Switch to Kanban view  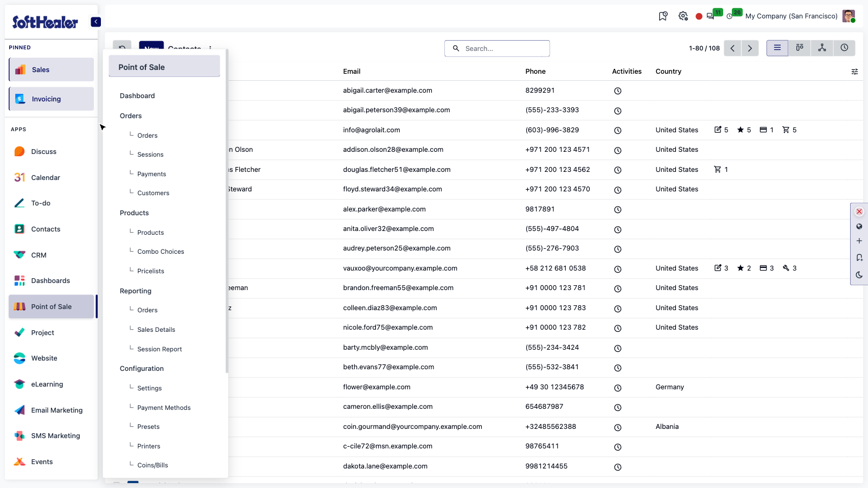(799, 48)
